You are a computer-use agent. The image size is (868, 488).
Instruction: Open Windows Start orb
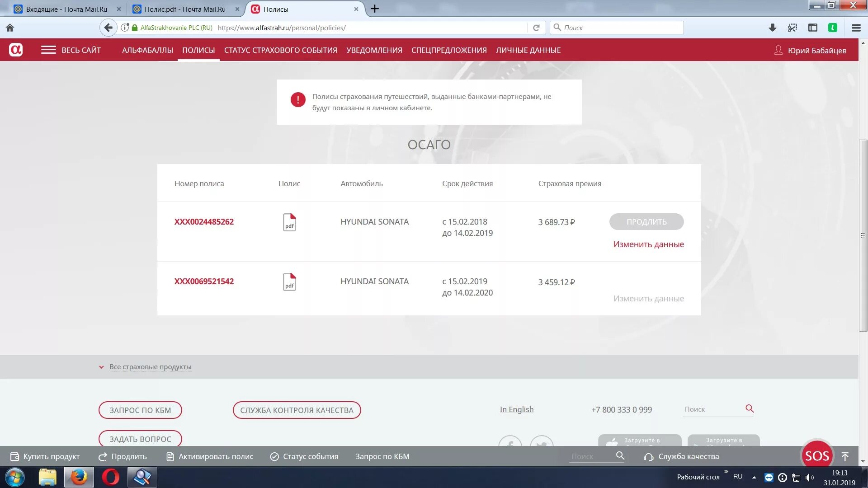(14, 477)
